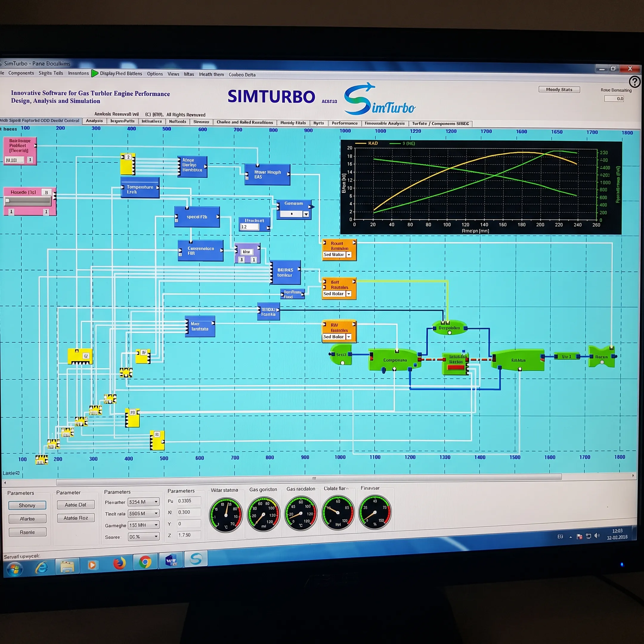The height and width of the screenshot is (644, 644).
Task: Open the Components menu
Action: 21,73
